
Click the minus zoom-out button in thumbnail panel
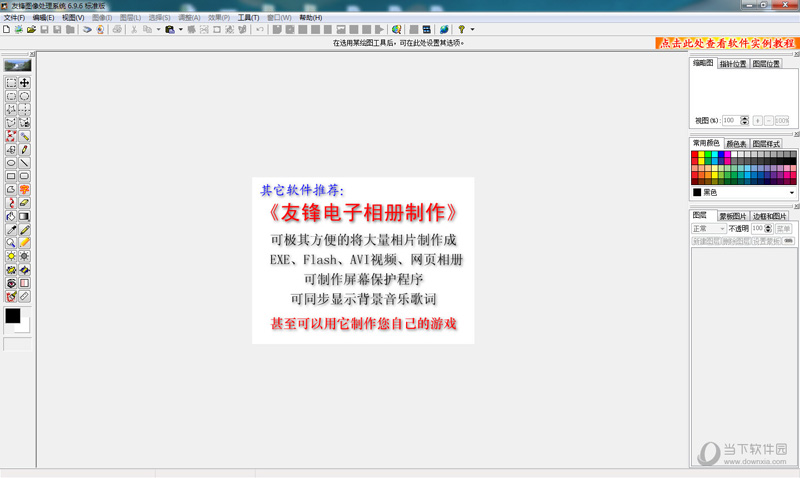[769, 120]
